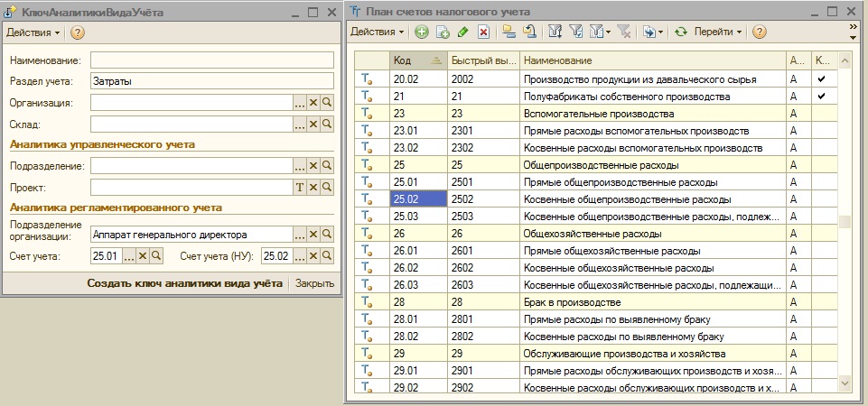This screenshot has width=868, height=406.
Task: Click the Закрыть button
Action: click(x=314, y=283)
